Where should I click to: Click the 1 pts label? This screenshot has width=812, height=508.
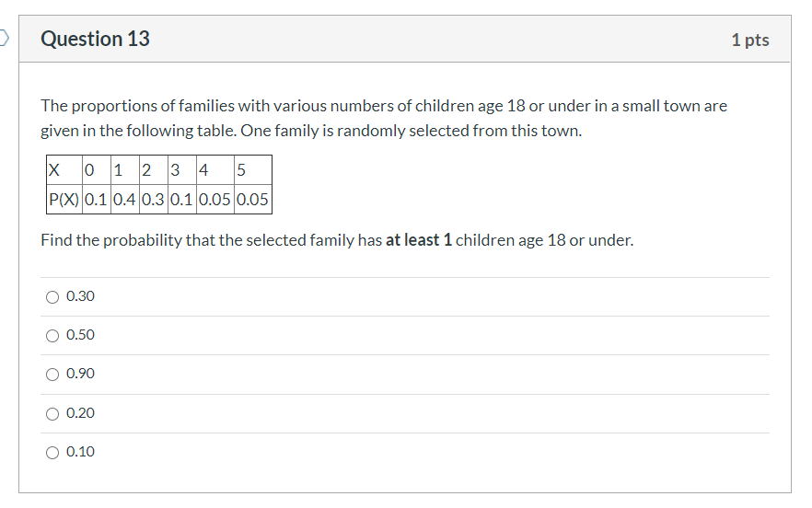point(749,40)
